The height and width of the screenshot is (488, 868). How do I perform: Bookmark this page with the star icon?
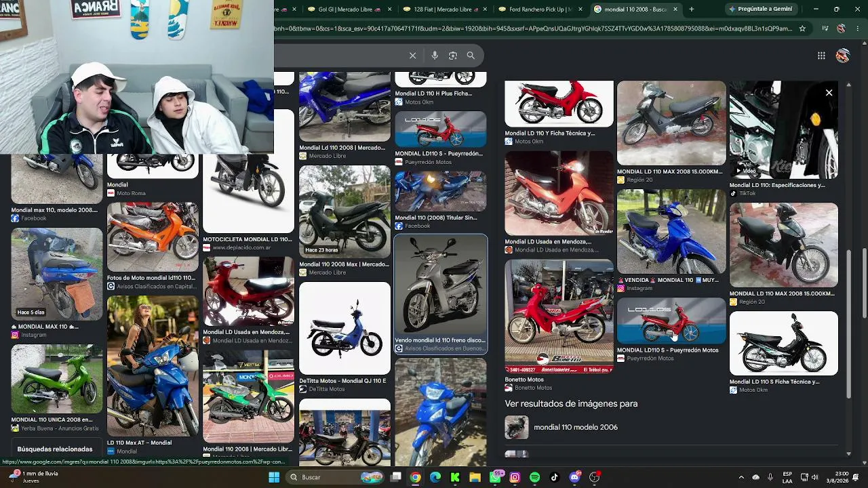tap(802, 28)
